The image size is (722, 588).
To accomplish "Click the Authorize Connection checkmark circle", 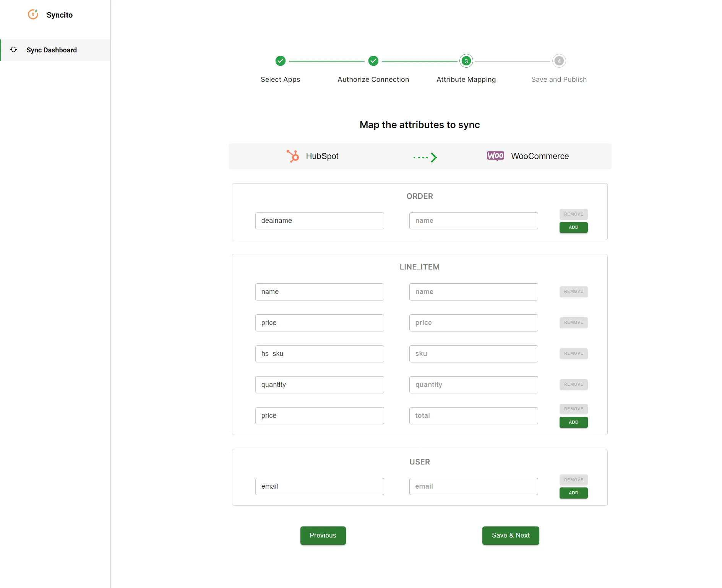I will [x=373, y=61].
